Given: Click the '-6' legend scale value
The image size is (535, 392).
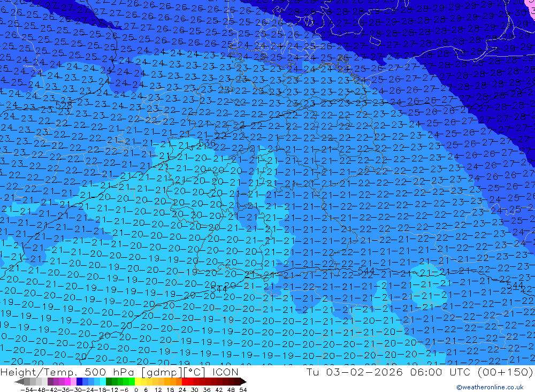Looking at the screenshot, I should coord(124,390).
